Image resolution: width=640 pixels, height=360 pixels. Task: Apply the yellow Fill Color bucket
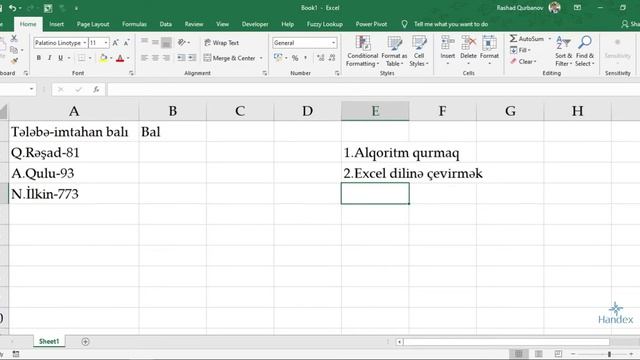[103, 58]
